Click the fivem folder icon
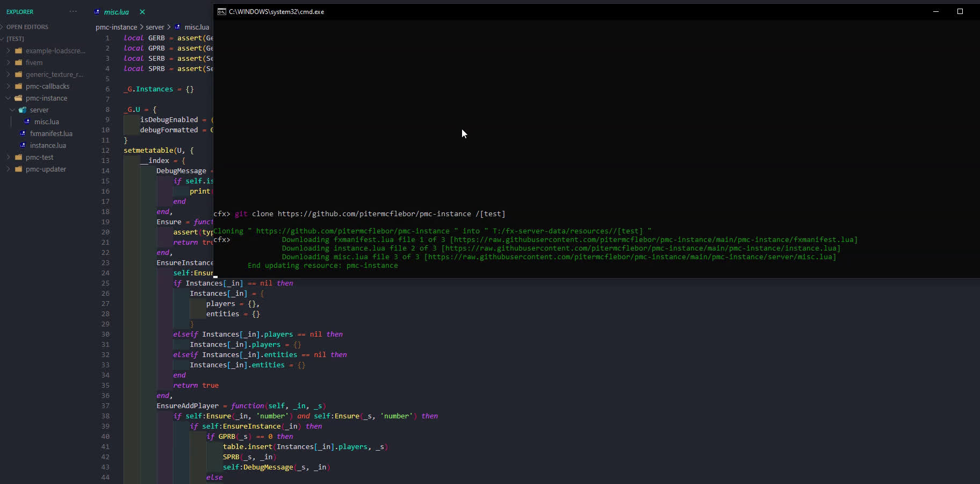 pyautogui.click(x=18, y=62)
